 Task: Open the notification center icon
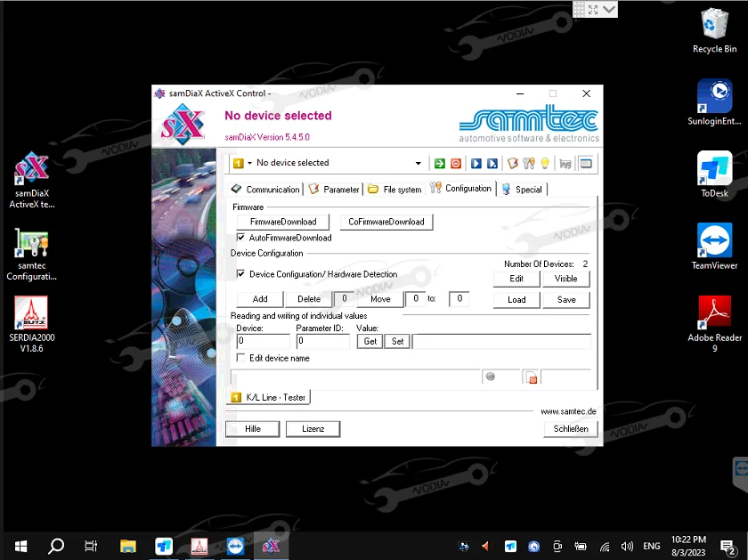[x=728, y=547]
